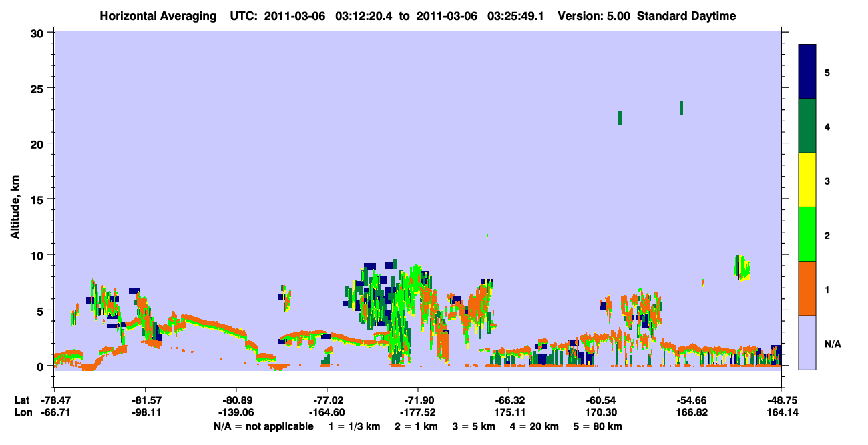
Task: Click the latitude value -54.66
Action: point(690,400)
